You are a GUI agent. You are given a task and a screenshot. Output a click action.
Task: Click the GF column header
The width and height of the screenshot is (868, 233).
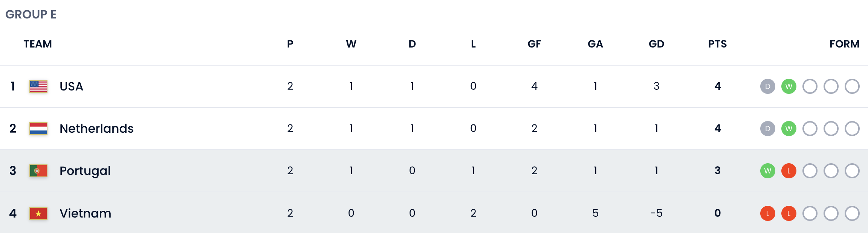click(x=534, y=44)
